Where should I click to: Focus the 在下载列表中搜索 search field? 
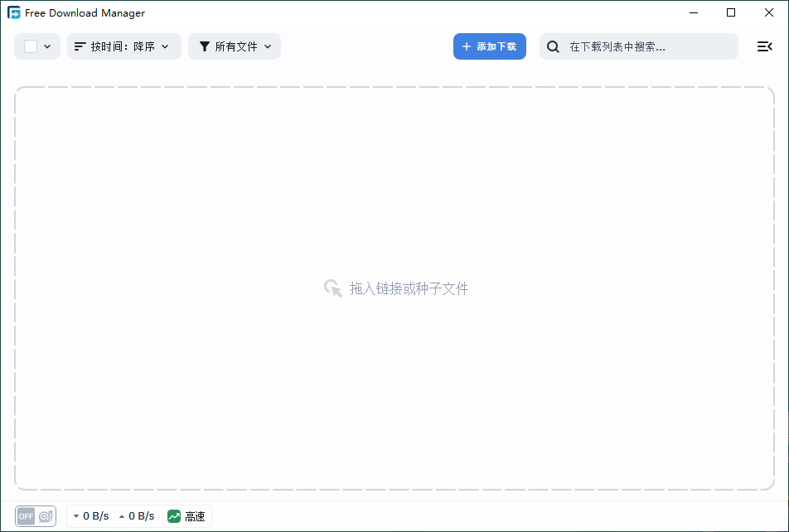646,46
